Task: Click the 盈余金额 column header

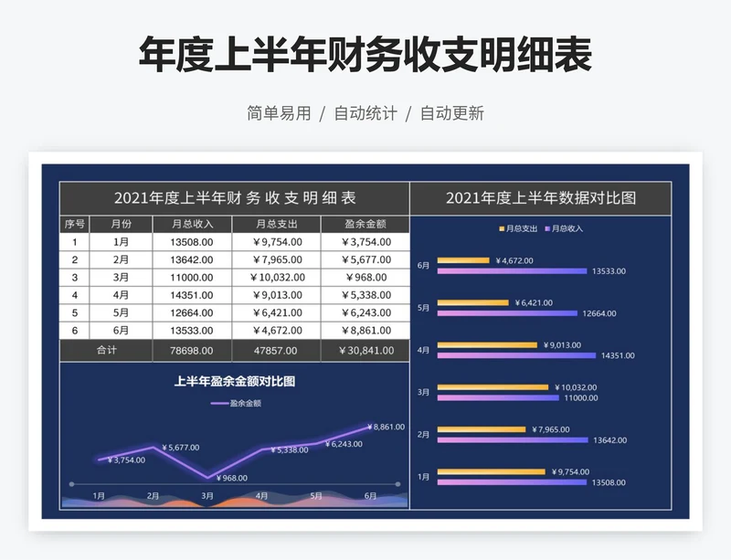Action: coord(365,225)
